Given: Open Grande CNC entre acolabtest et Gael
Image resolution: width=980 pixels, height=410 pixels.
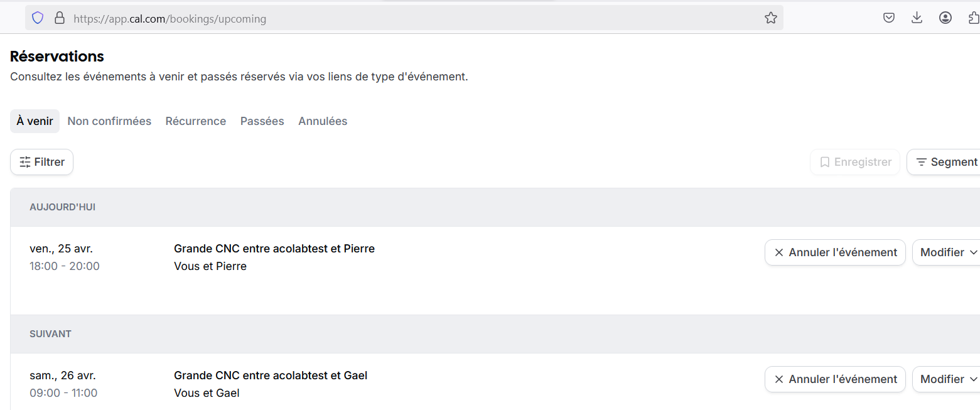Looking at the screenshot, I should pyautogui.click(x=271, y=375).
